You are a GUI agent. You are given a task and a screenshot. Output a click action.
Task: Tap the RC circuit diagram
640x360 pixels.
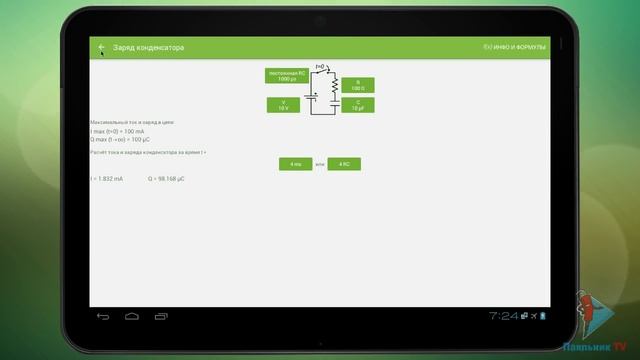(x=322, y=90)
